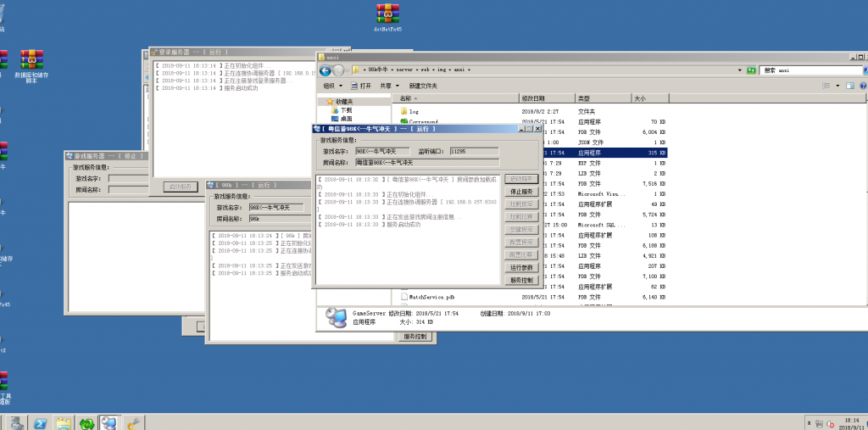Click the 游戏服务器 [停止] window title bar
868x430 pixels.
point(106,156)
